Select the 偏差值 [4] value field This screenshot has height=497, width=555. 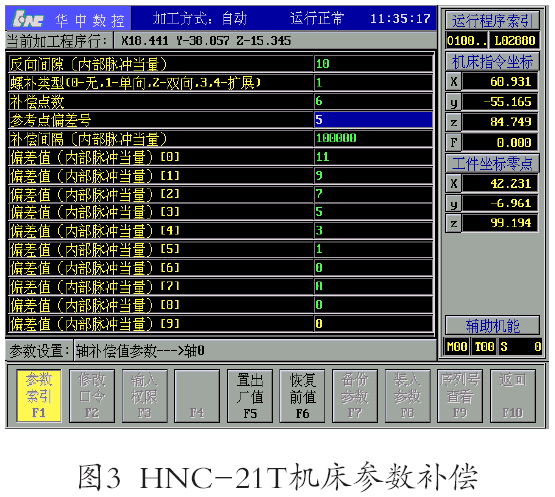tap(373, 231)
